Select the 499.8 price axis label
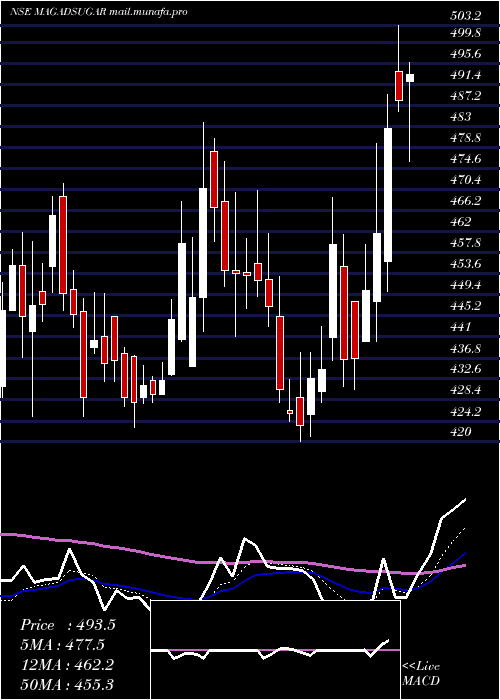This screenshot has height=700, width=500. 466,33
